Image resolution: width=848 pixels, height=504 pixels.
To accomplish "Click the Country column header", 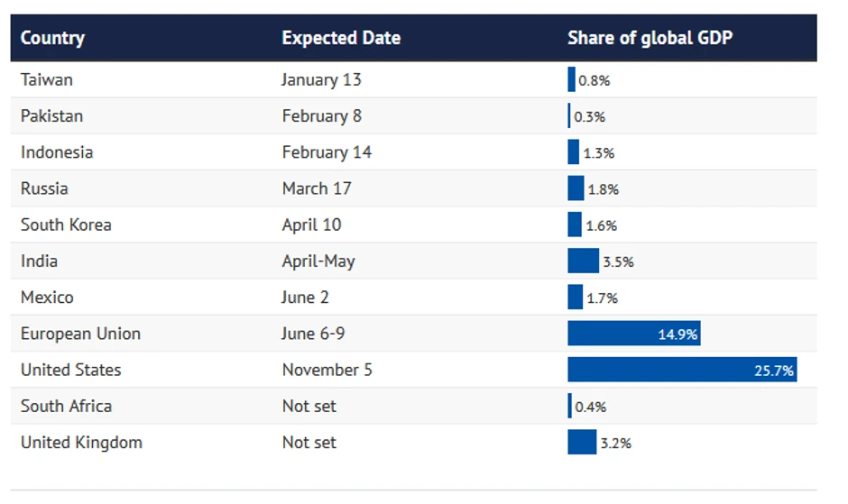I will 52,38.
